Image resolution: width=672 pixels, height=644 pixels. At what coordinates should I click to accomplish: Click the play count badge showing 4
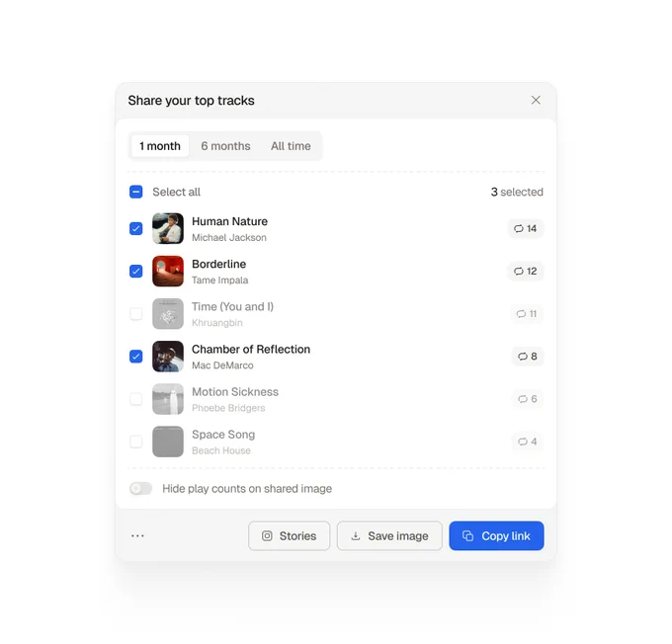click(x=528, y=442)
